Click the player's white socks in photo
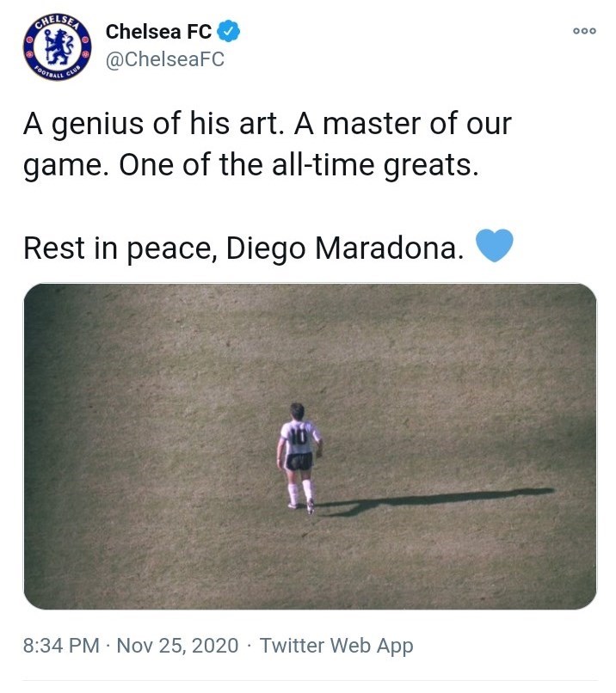The image size is (616, 693). [x=300, y=492]
